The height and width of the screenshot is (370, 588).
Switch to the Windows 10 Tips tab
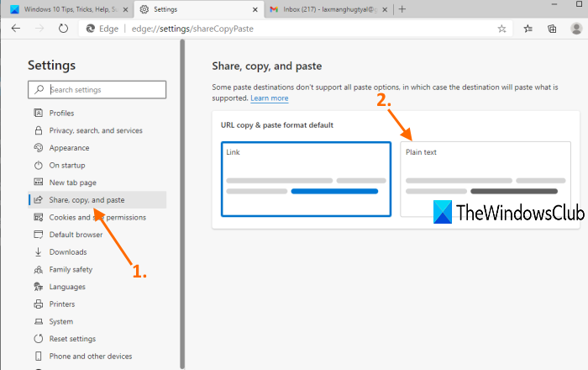tap(66, 9)
